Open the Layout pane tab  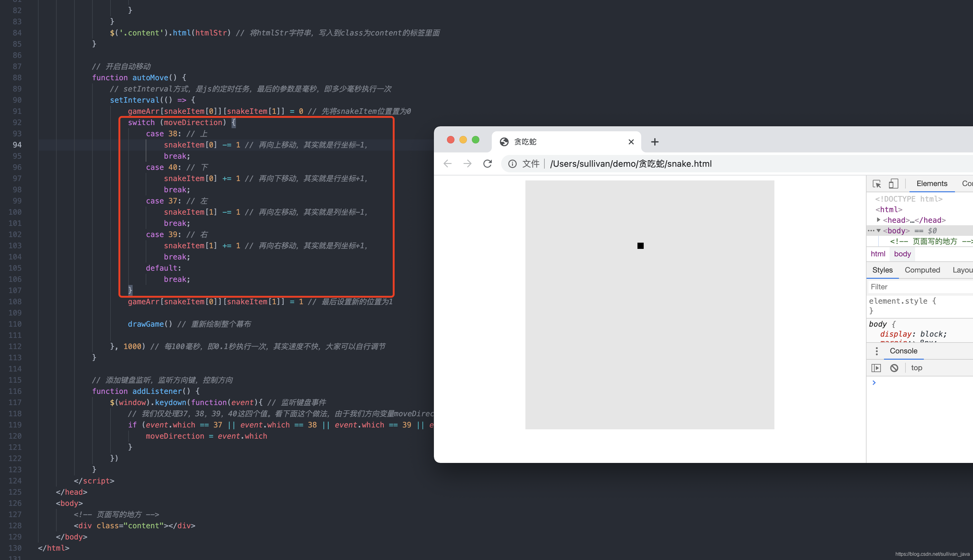click(962, 270)
